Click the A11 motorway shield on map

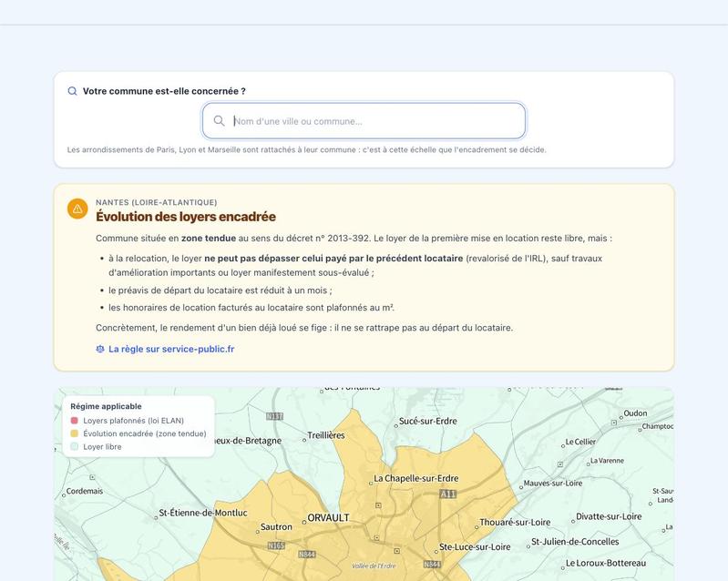[x=448, y=494]
